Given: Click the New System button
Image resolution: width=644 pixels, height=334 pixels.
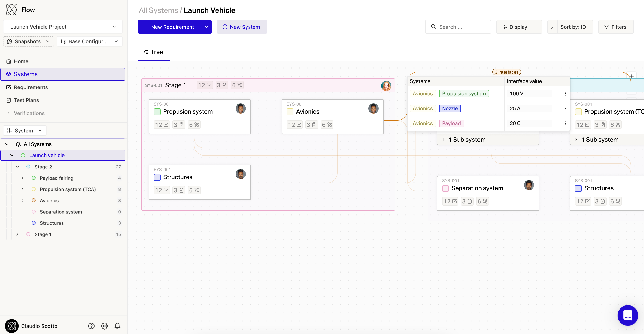Looking at the screenshot, I should pyautogui.click(x=241, y=27).
